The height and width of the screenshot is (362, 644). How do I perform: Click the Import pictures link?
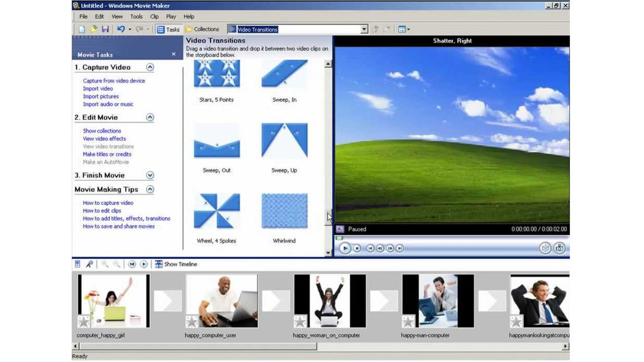pos(101,96)
